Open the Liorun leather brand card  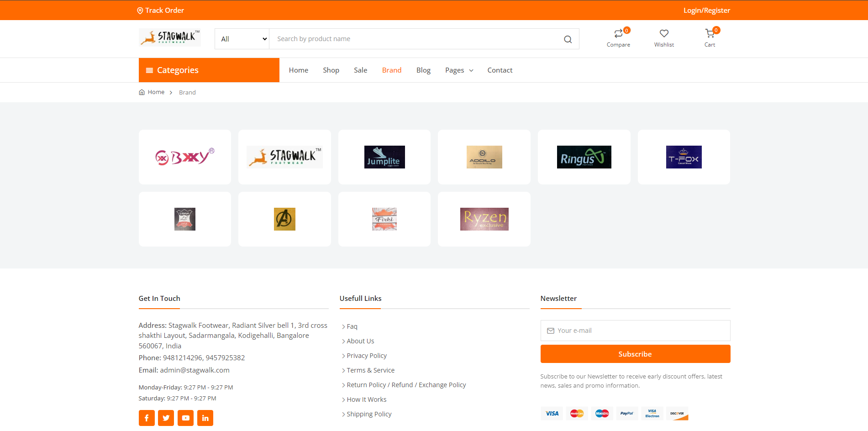point(185,219)
